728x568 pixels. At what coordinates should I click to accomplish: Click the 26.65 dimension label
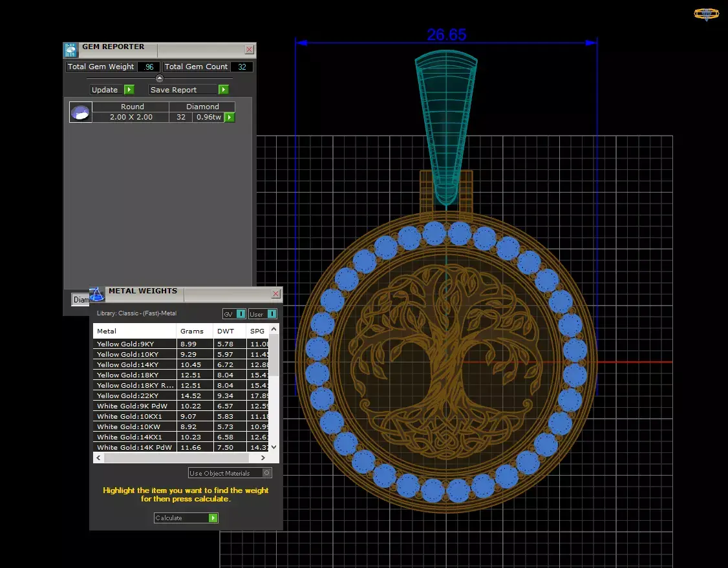tap(446, 34)
